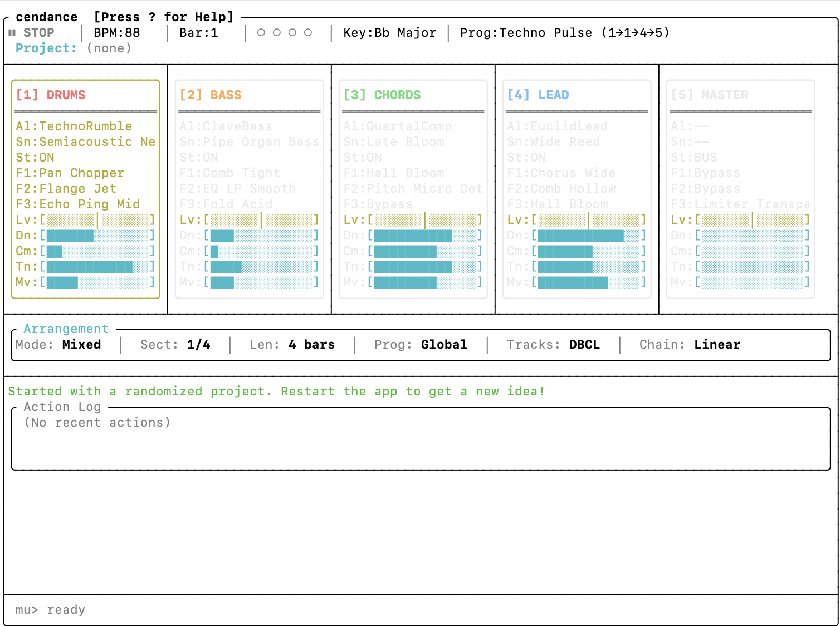Click the [Press ? for Help] hint

point(164,17)
